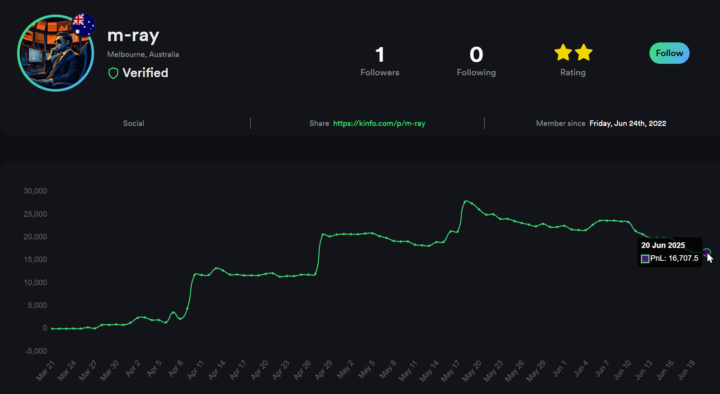Open the kinfo.com/p/m-ray share link
This screenshot has height=394, width=720.
379,124
